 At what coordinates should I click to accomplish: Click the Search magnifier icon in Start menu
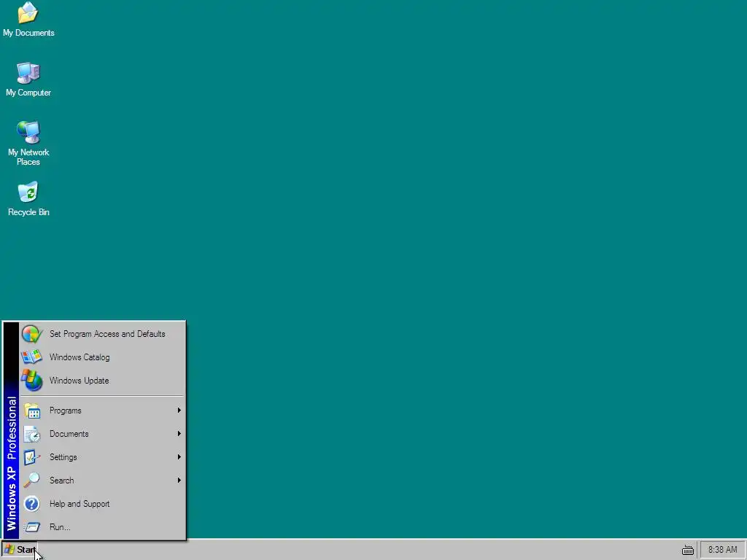[32, 481]
